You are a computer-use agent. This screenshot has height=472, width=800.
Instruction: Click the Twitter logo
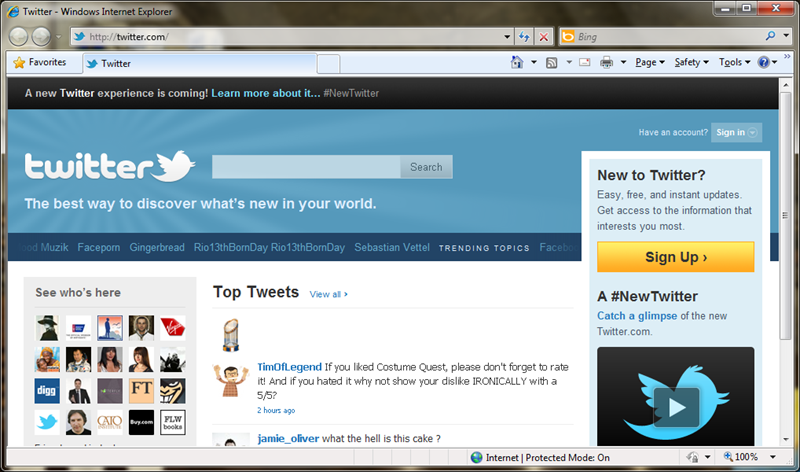110,166
